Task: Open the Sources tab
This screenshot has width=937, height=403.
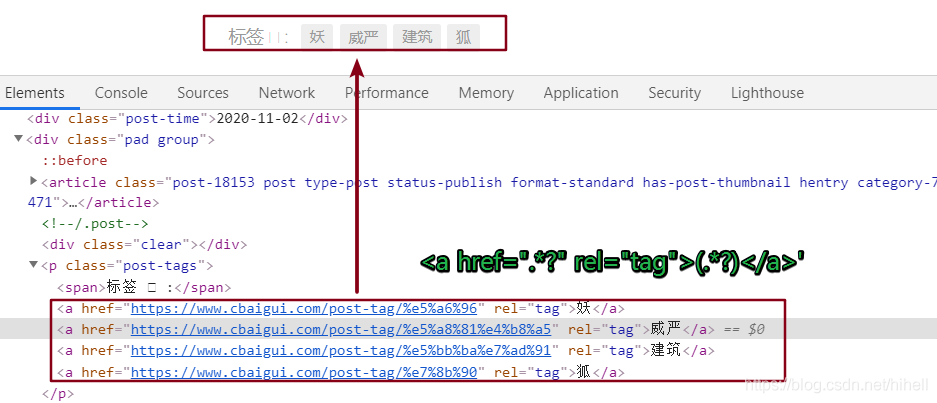Action: [203, 93]
